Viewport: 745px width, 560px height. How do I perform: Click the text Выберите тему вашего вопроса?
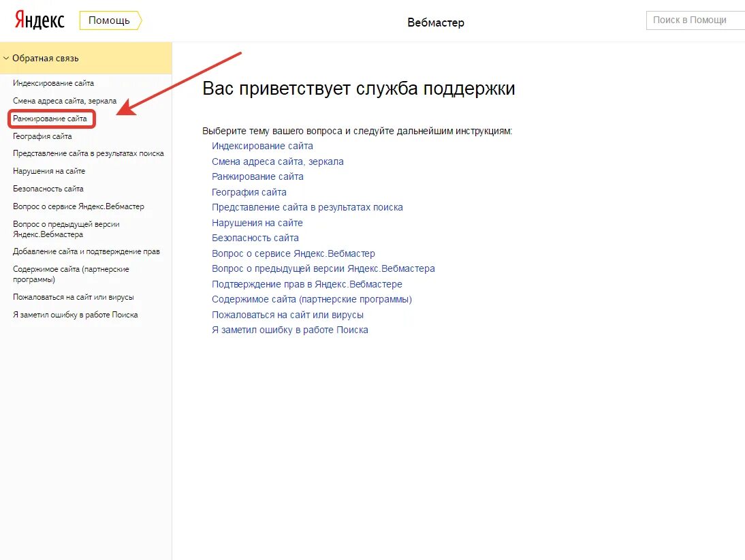click(272, 131)
